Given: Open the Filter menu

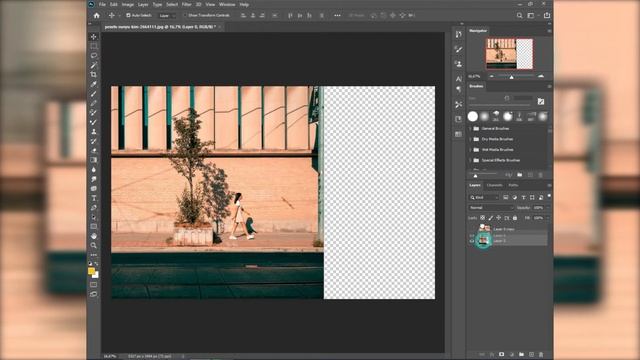Looking at the screenshot, I should point(187,4).
